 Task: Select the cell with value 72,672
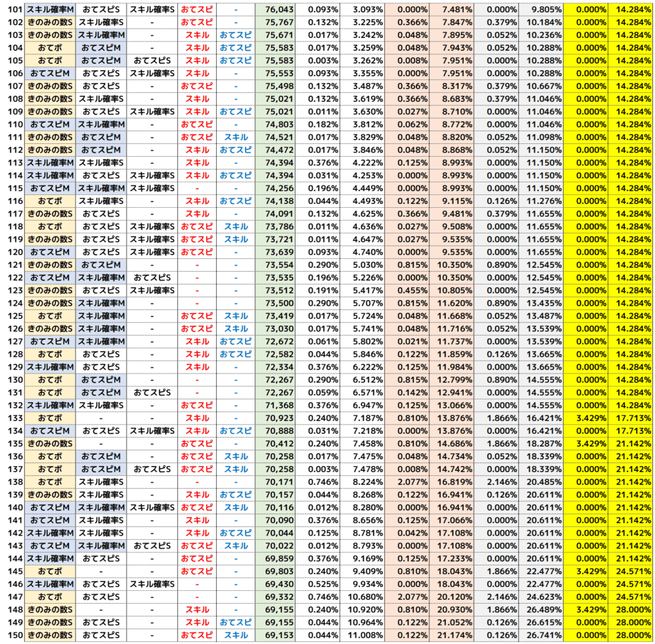[x=278, y=342]
